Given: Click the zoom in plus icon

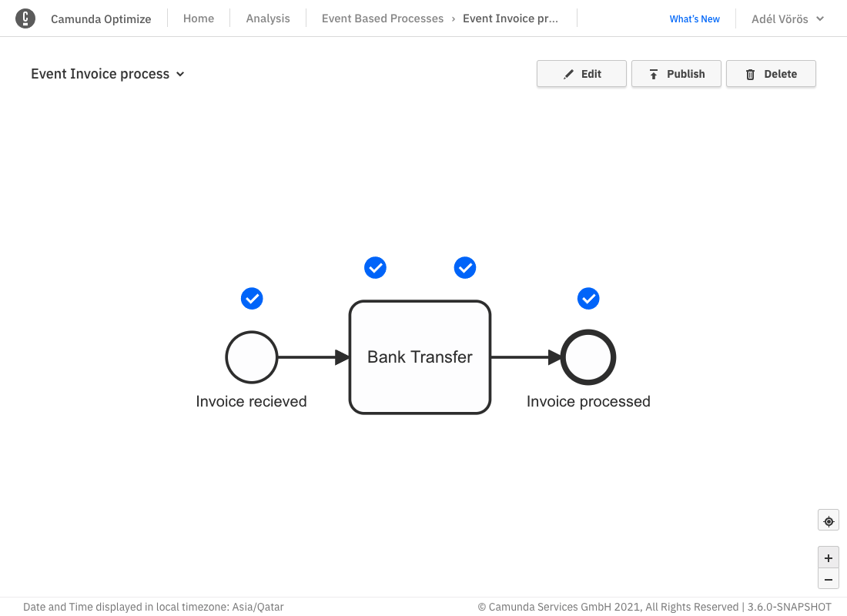Looking at the screenshot, I should pos(829,557).
